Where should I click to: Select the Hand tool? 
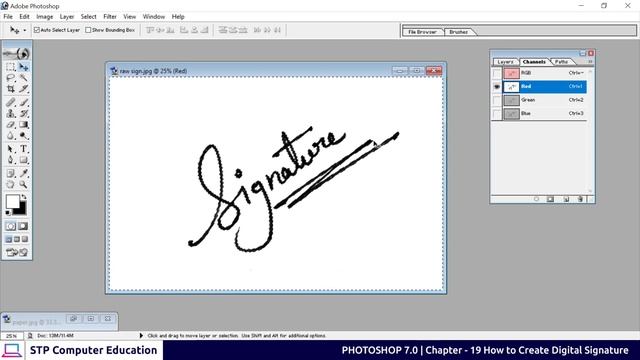coord(11,184)
